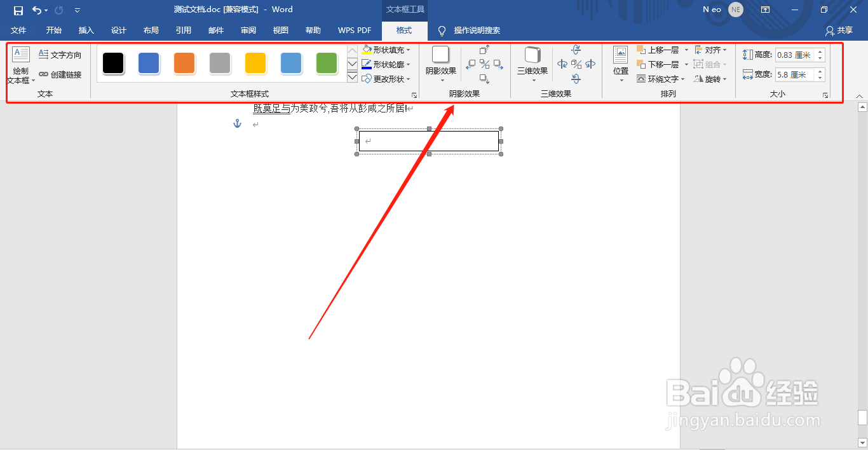Switch to the 引用 ribbon tab

click(184, 31)
